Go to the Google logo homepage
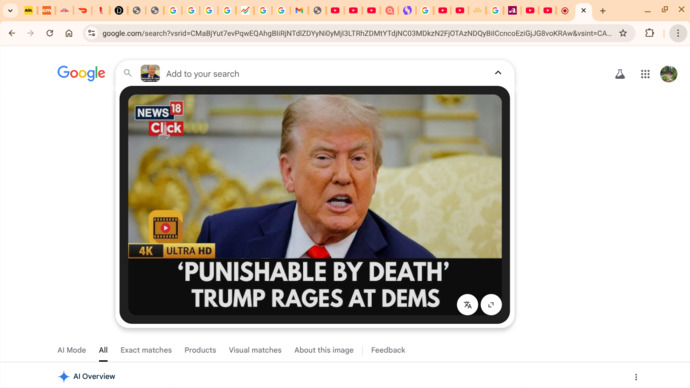Viewport: 690px width, 388px height. coord(81,73)
